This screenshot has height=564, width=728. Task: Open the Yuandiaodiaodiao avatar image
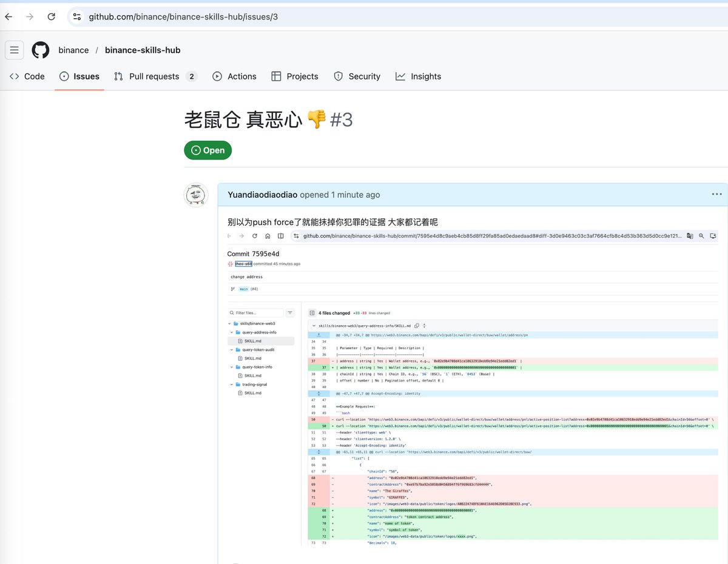pyautogui.click(x=196, y=195)
